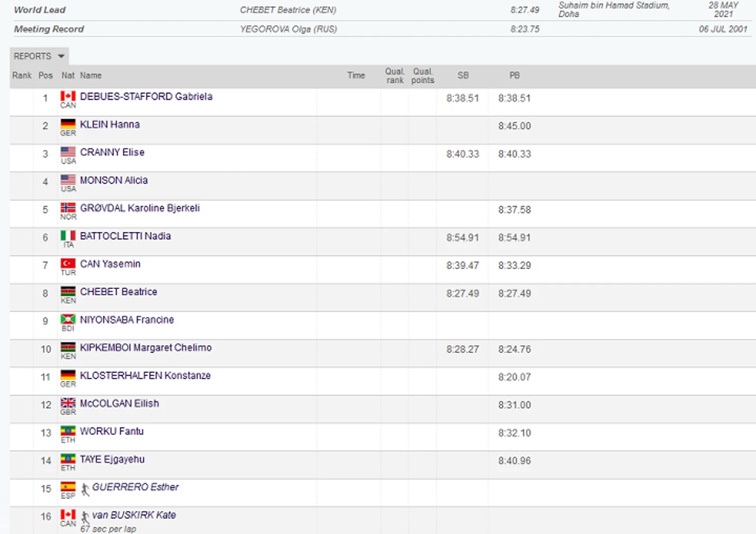The height and width of the screenshot is (534, 756).
Task: Open CHEBET Beatrice athlete profile in results
Action: click(x=119, y=292)
